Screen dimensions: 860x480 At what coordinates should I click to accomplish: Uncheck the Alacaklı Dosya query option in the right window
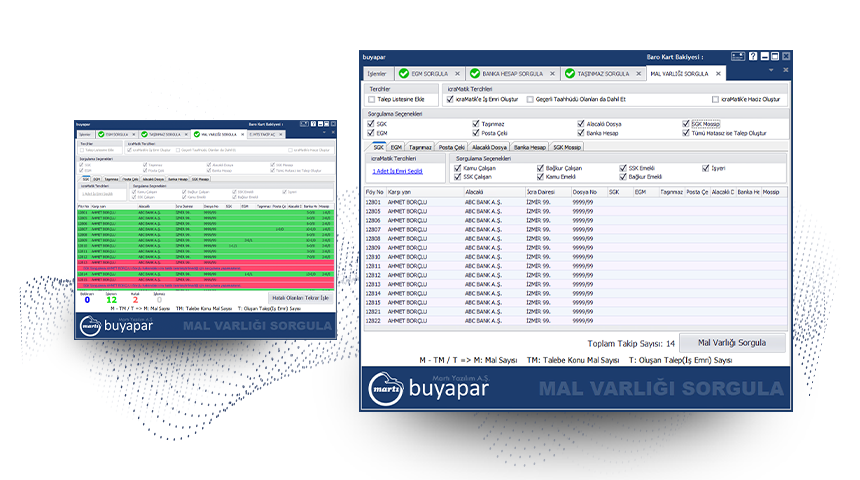click(x=581, y=124)
